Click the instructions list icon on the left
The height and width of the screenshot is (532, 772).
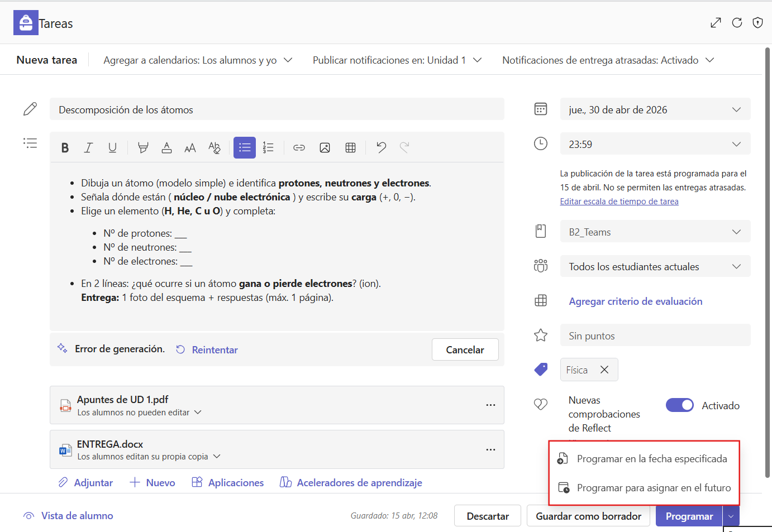click(30, 143)
